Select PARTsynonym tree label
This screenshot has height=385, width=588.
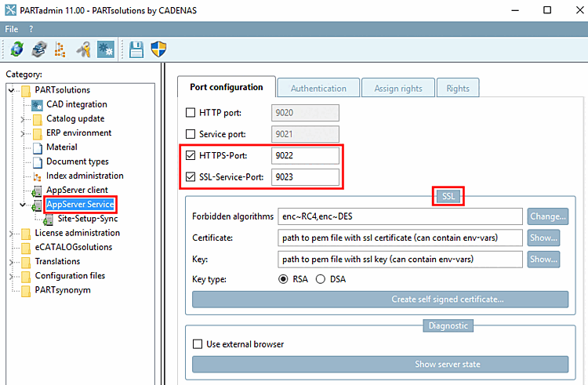tap(63, 290)
